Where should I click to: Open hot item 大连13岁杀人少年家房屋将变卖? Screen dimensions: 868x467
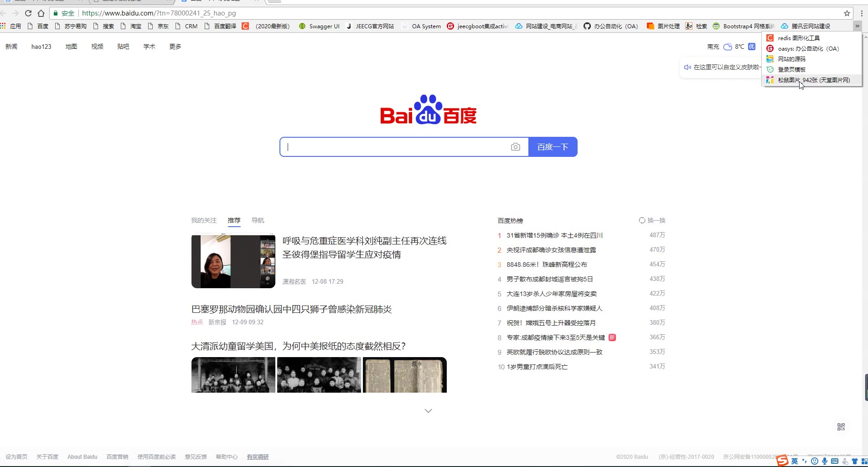pos(552,294)
